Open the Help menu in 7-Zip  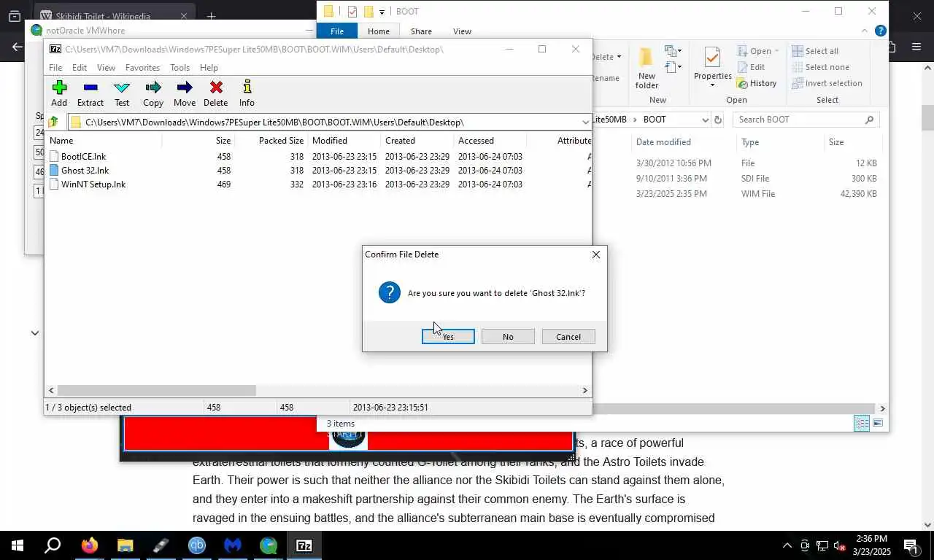209,68
